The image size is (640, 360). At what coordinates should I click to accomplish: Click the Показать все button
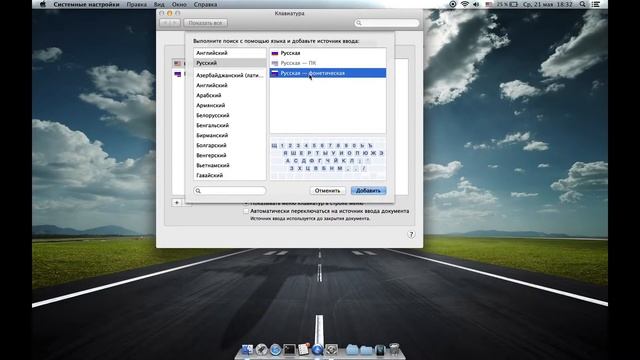[205, 23]
